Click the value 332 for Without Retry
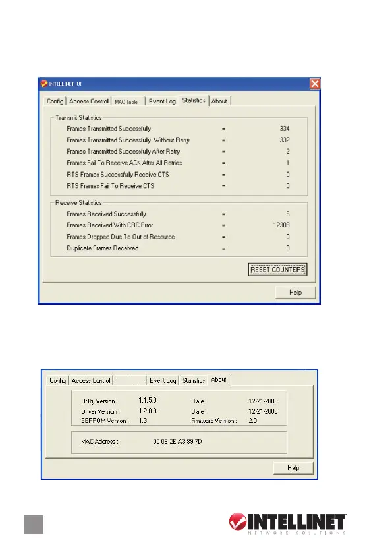The width and height of the screenshot is (392, 553). pos(285,140)
